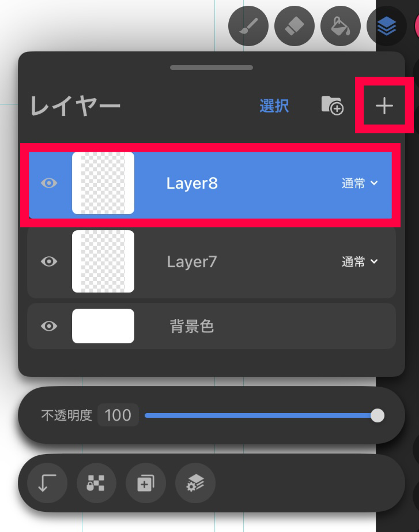Add a new layer with plus
419x532 pixels.
point(384,106)
